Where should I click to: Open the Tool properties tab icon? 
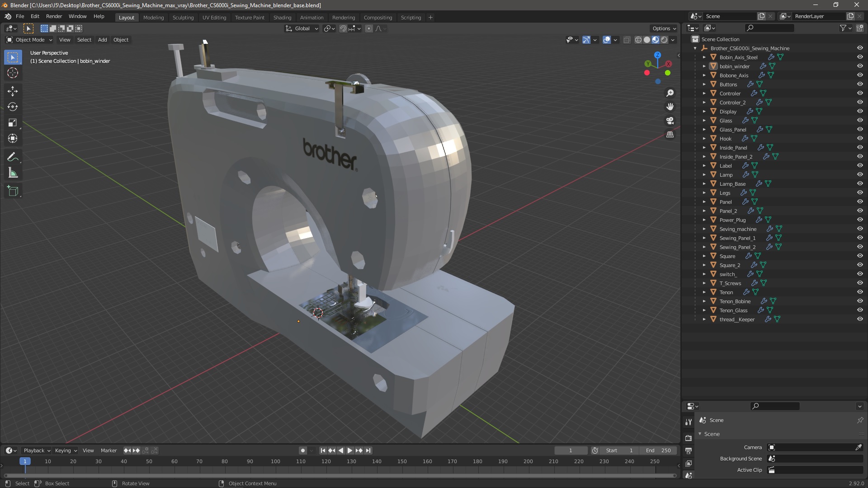click(x=689, y=422)
